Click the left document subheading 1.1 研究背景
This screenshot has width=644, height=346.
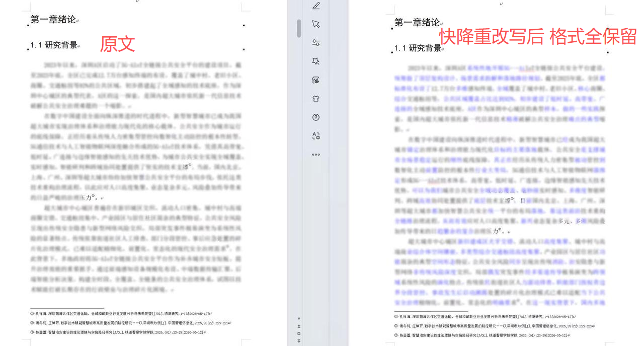tap(54, 45)
